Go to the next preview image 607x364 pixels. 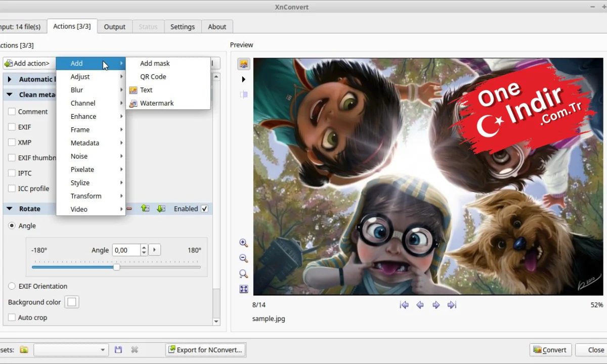(x=436, y=305)
